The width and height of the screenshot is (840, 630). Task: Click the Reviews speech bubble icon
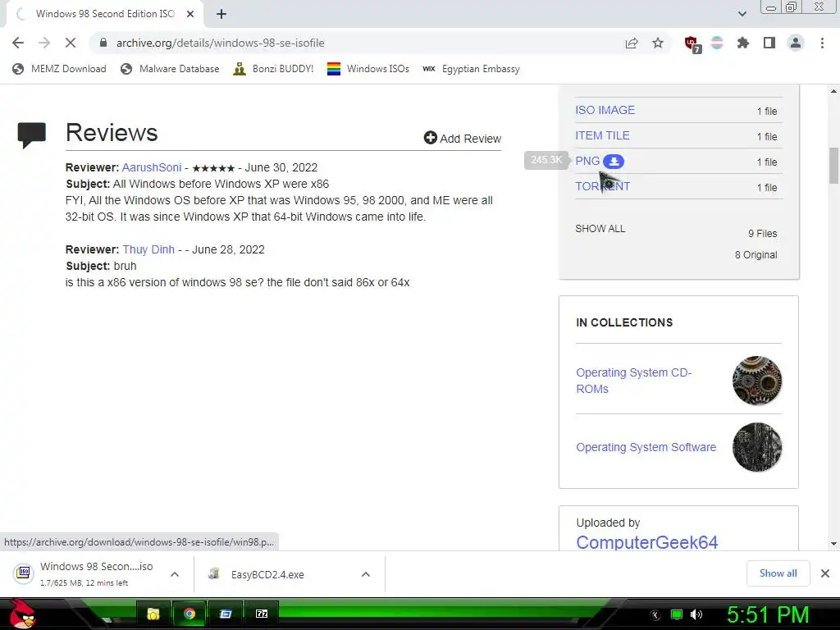32,135
